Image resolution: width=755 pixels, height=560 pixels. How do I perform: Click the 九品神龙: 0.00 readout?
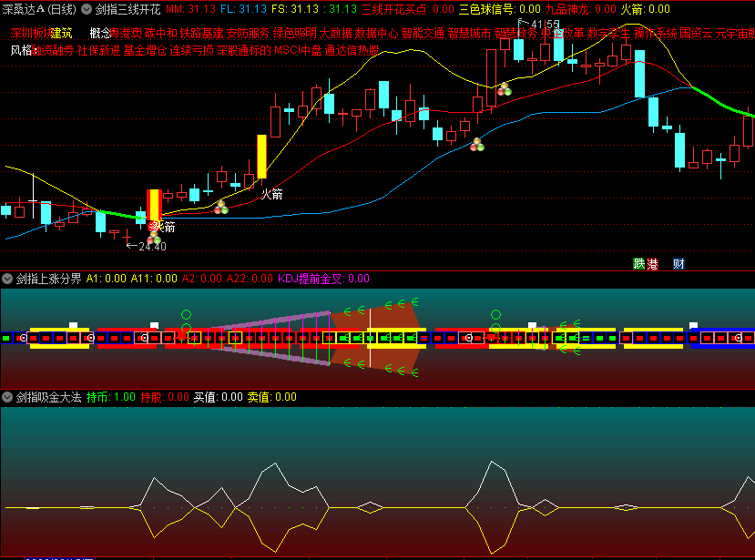point(580,9)
